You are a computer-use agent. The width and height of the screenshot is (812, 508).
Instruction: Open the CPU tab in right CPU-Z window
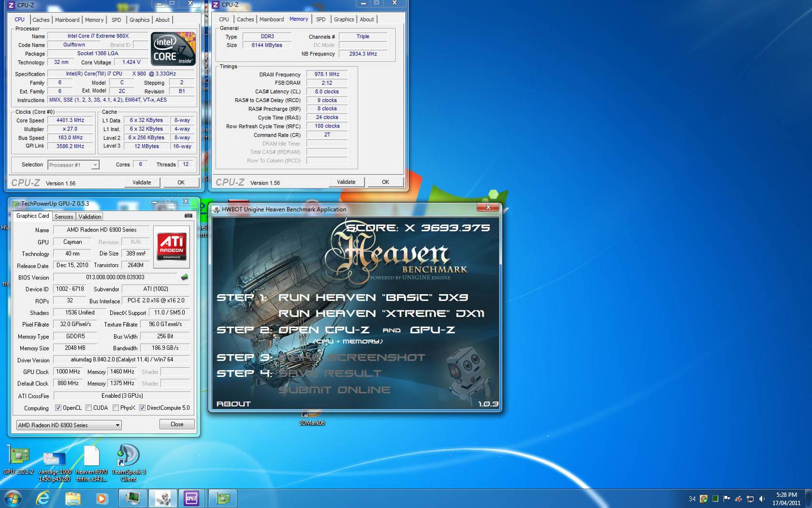(x=224, y=19)
